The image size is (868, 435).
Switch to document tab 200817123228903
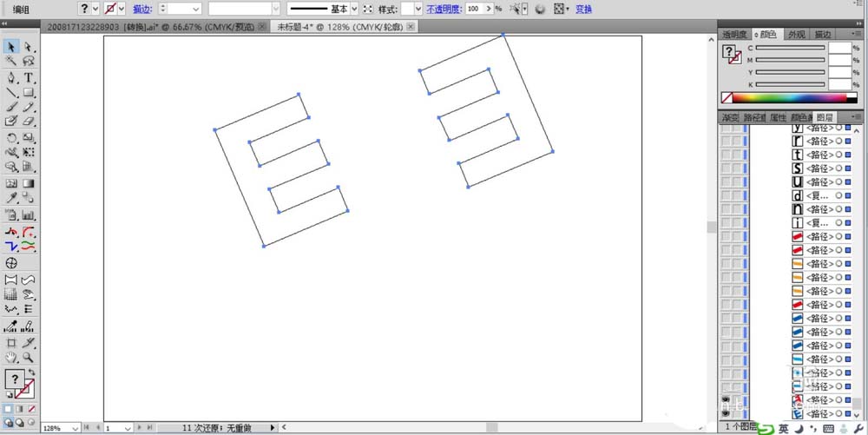152,27
